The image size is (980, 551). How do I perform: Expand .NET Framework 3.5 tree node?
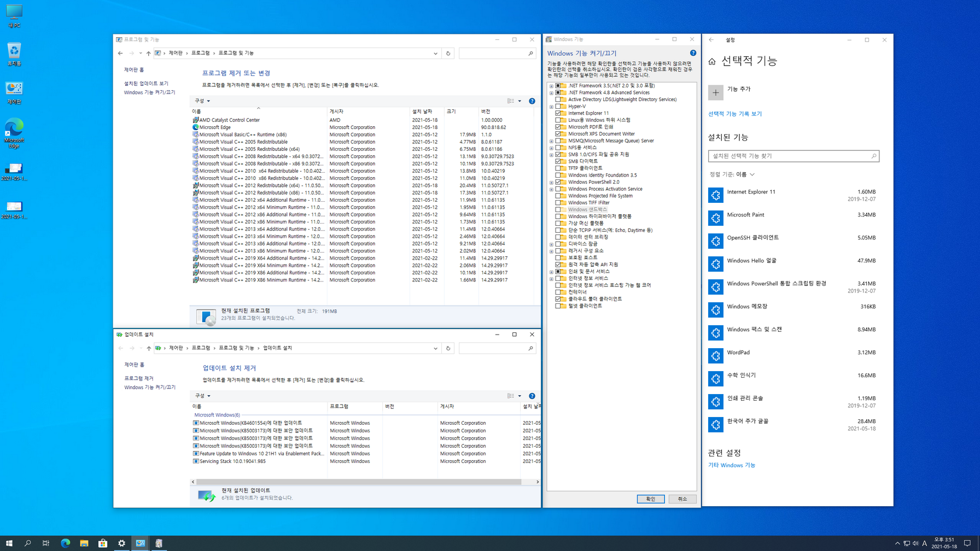pos(551,86)
